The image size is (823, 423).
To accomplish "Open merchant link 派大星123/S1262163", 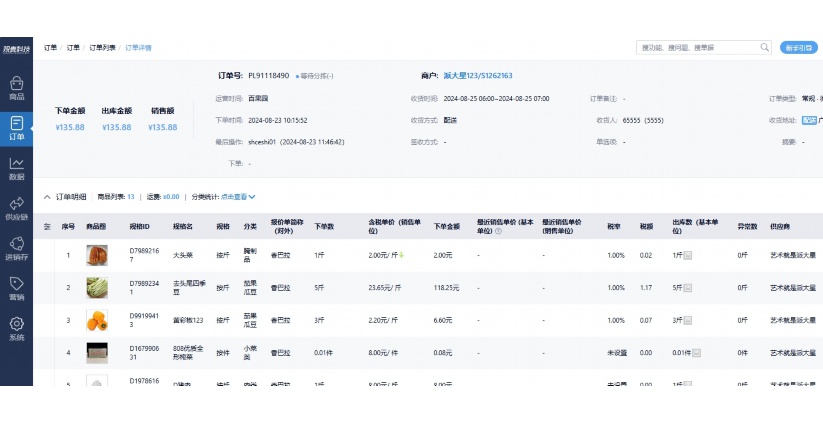I will click(x=478, y=76).
